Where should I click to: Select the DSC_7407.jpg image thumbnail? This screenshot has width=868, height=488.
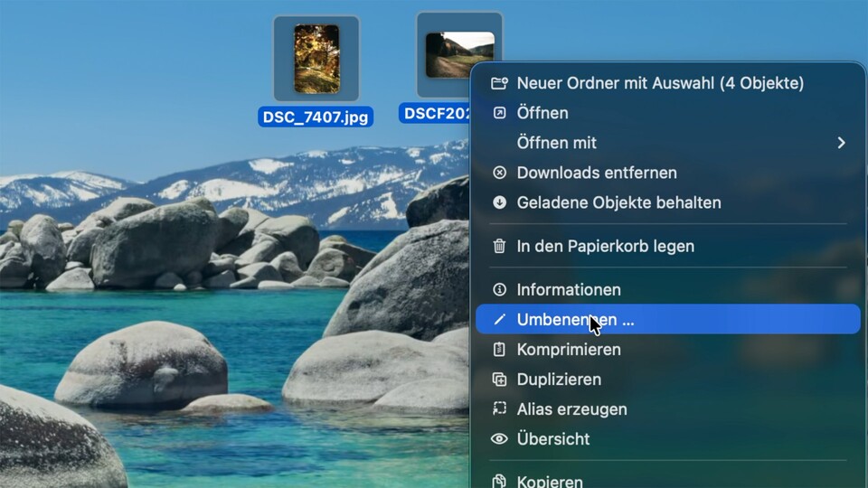316,59
